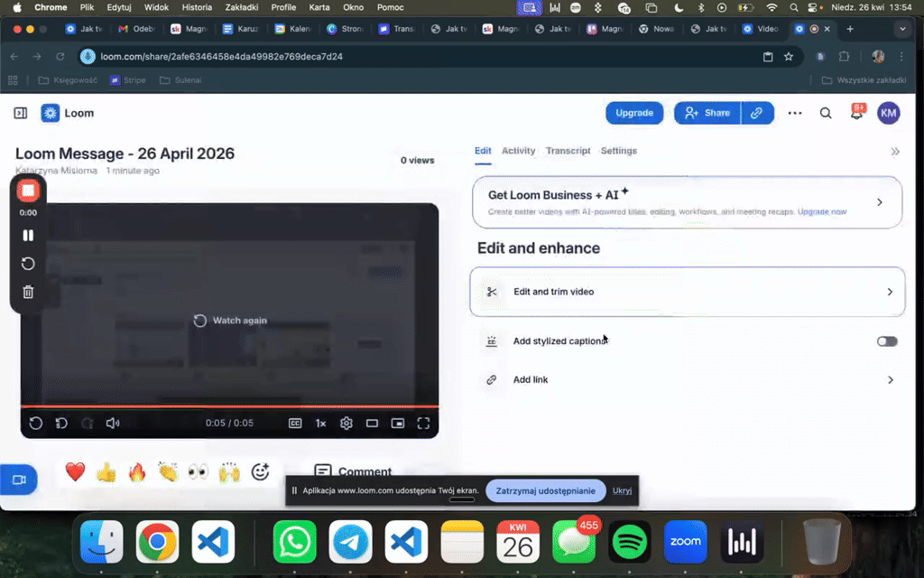Open a new Chrome tab
924x578 pixels.
click(850, 28)
